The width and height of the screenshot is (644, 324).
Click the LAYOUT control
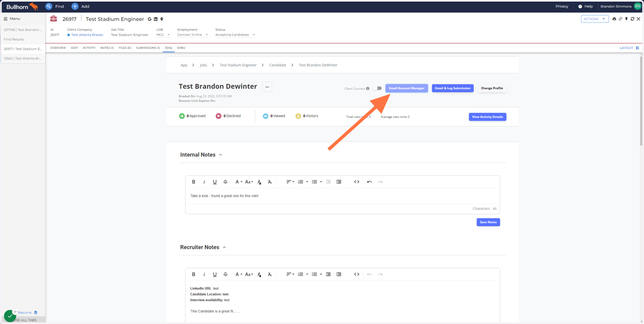coord(630,48)
